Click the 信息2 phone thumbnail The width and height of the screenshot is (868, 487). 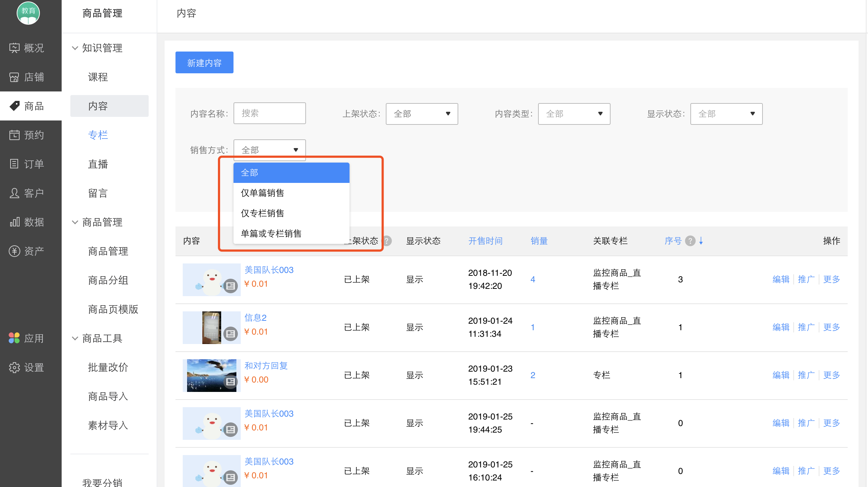click(212, 328)
